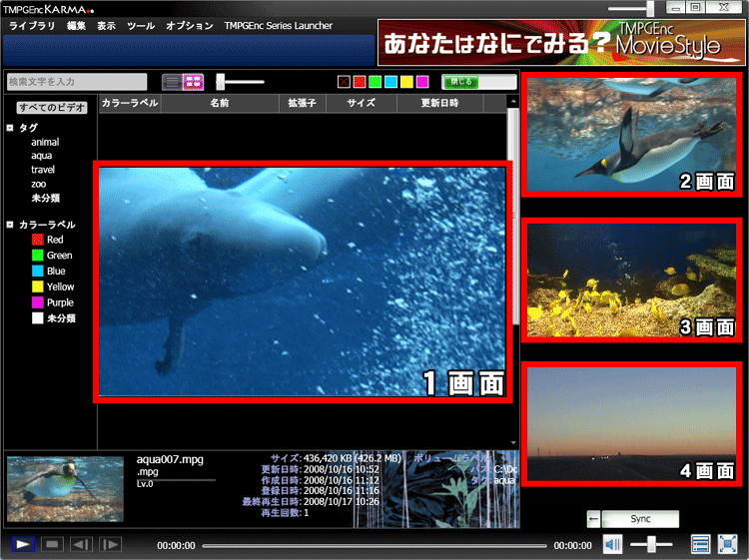Click the すべてのビデオ button
Viewport: 749px width, 560px height.
tap(52, 107)
